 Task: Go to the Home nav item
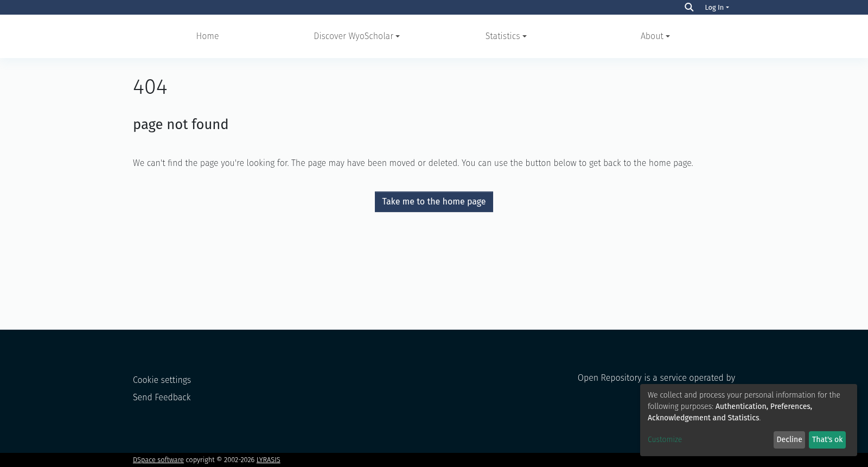(x=207, y=36)
